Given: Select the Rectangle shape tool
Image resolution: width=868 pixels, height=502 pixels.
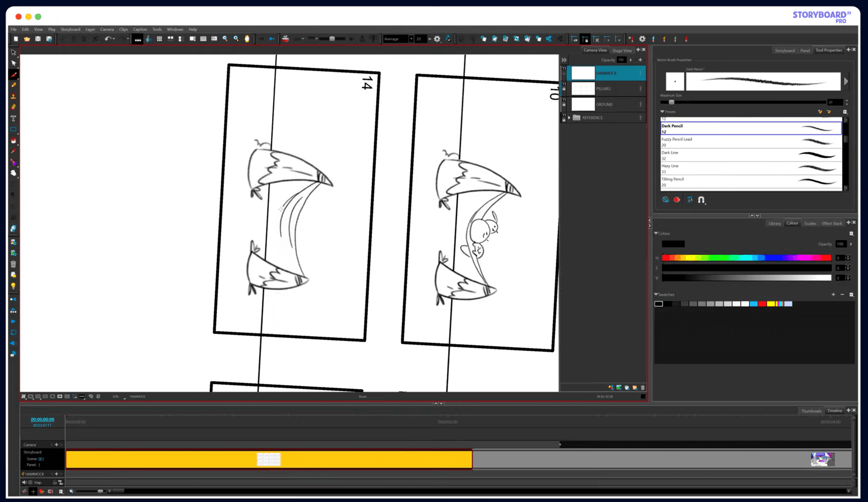Looking at the screenshot, I should (x=14, y=129).
